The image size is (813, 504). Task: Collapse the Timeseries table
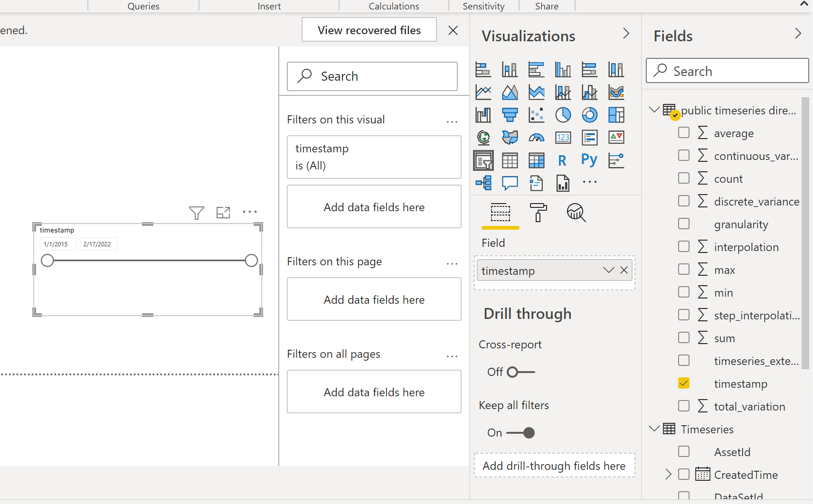click(x=654, y=429)
